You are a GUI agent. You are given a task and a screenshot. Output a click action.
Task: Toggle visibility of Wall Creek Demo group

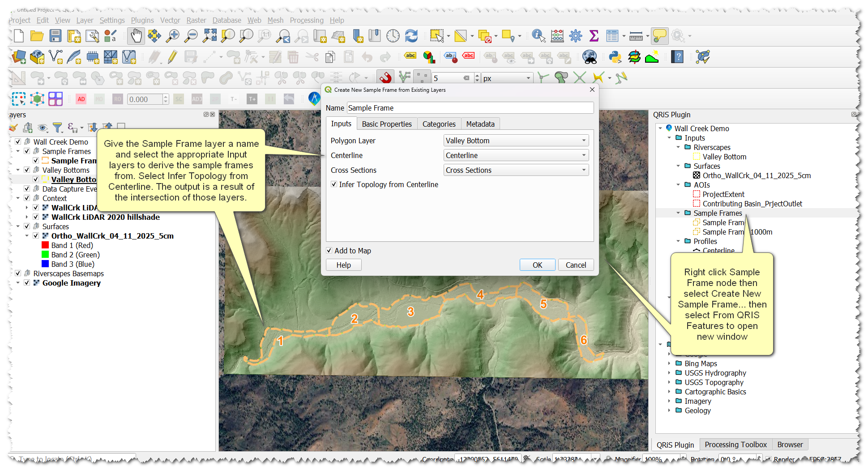coord(18,142)
